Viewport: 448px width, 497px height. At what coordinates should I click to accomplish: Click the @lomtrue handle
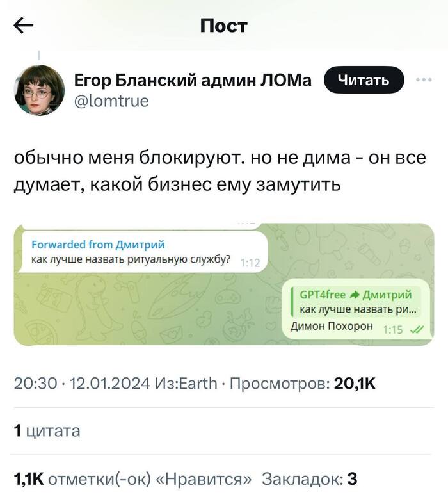(112, 101)
